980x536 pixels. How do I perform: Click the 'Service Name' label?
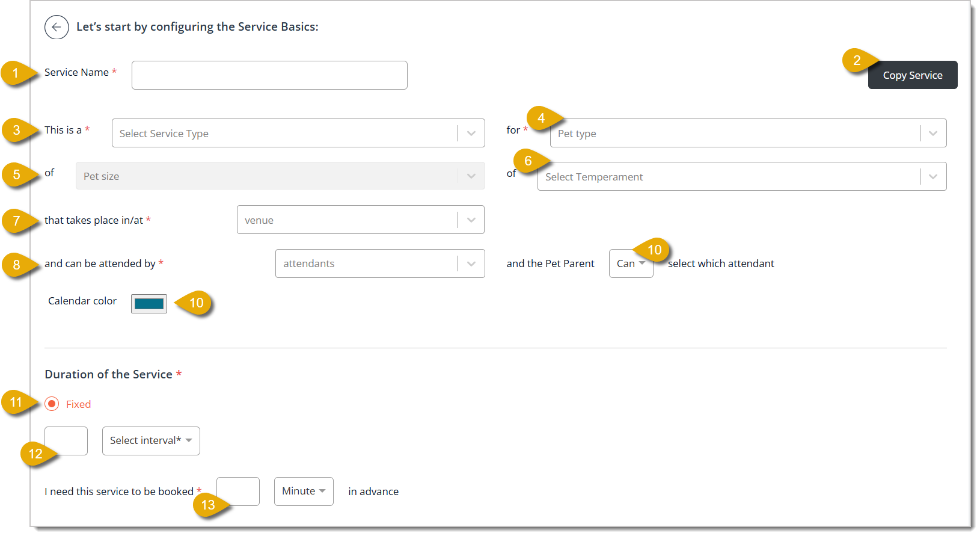point(76,72)
